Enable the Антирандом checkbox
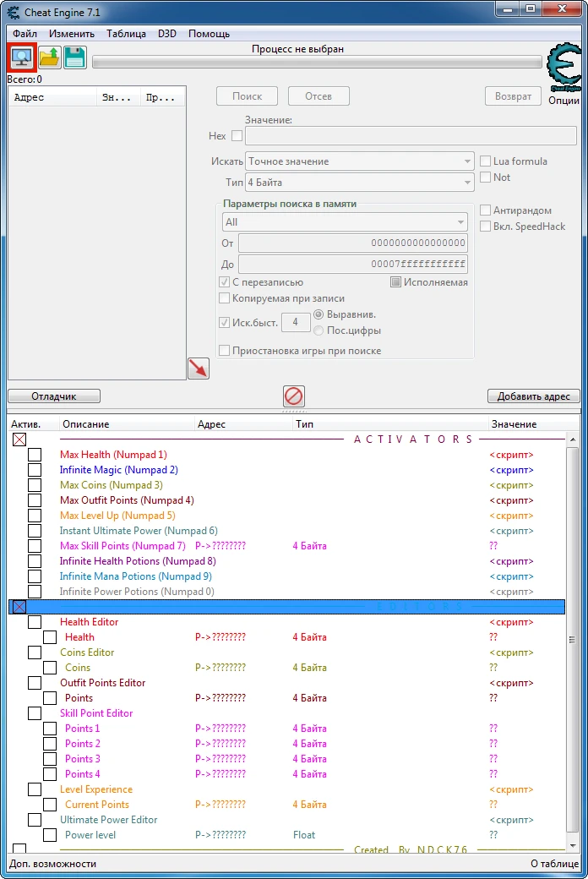This screenshot has width=588, height=879. (486, 210)
